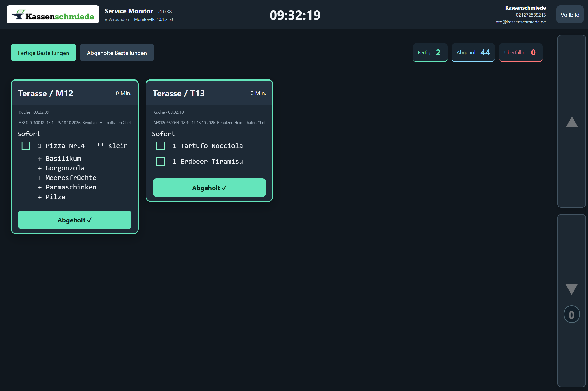
Task: Check the Erdbeer Tiramisu item
Action: coord(160,161)
